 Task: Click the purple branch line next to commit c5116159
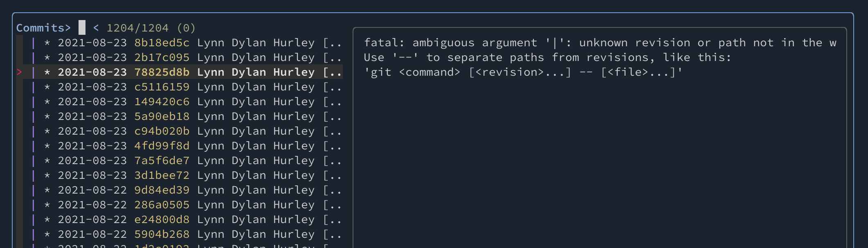pos(34,87)
